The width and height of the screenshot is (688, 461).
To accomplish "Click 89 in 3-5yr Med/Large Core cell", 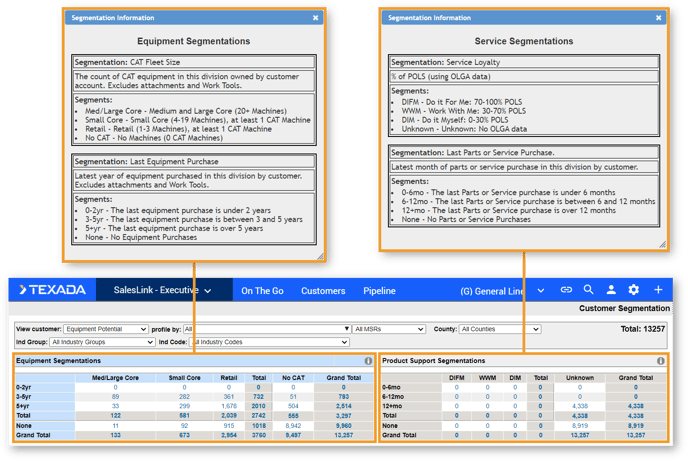I will click(x=115, y=397).
